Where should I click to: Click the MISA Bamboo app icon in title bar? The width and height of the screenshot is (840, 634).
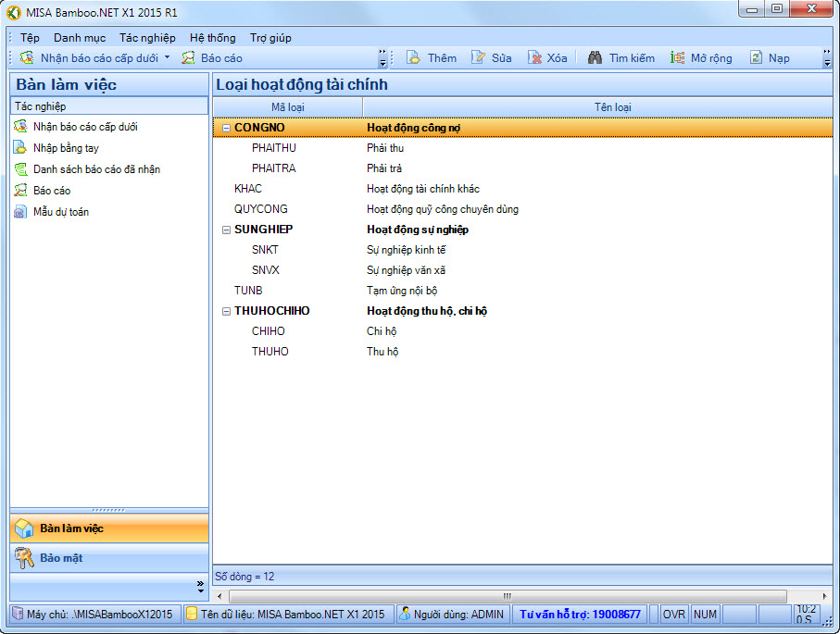point(14,12)
